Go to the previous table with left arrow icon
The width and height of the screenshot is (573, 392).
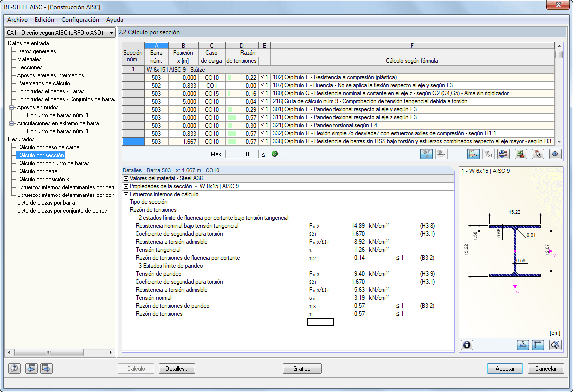click(x=32, y=368)
